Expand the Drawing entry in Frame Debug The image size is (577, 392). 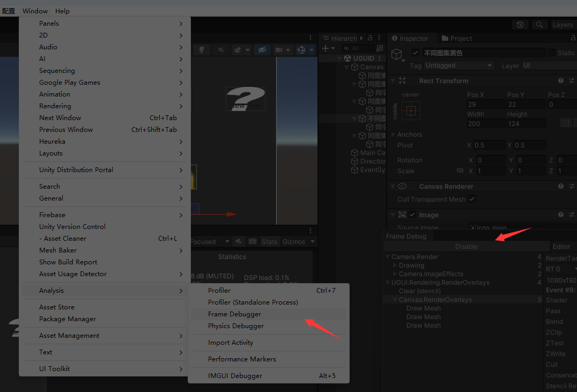pyautogui.click(x=395, y=265)
